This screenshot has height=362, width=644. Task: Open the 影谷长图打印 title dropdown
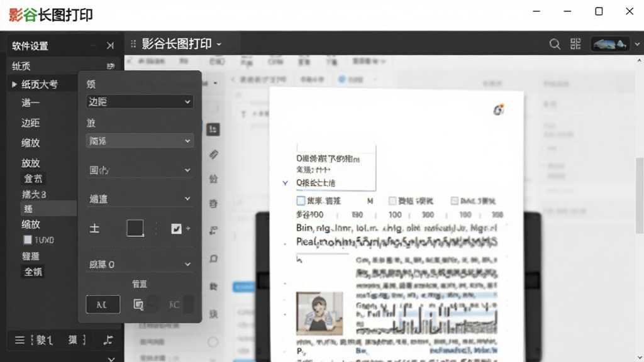pyautogui.click(x=219, y=44)
